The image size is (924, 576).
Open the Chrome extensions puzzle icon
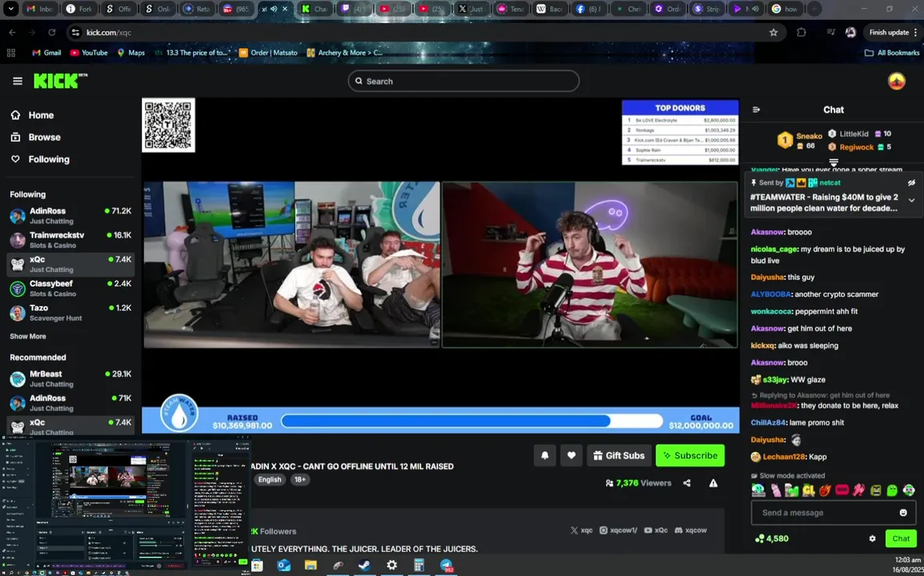801,32
